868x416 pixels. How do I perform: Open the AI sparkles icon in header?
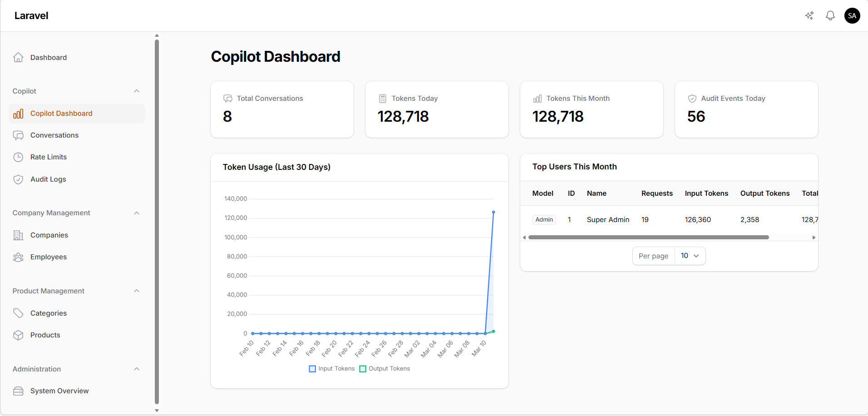click(809, 16)
